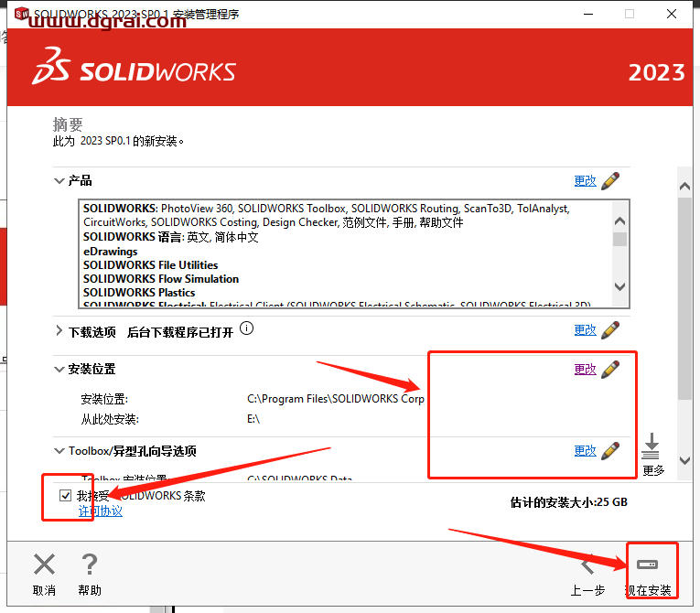700x613 pixels.
Task: Collapse the Toolbox/异型孔向导选项 chevron
Action: (59, 451)
